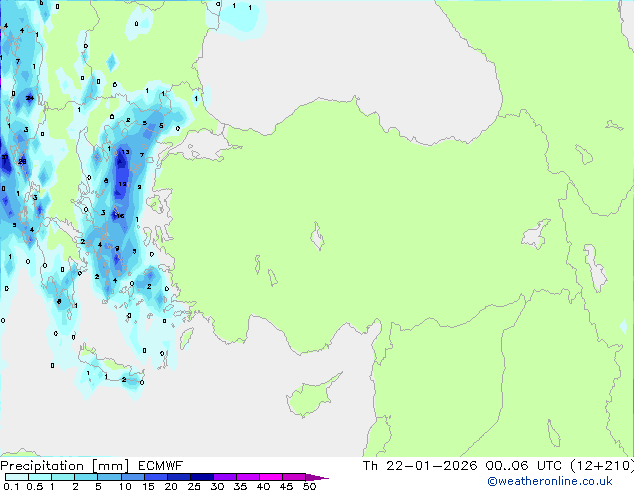
Task: Click the legend label '0.1'
Action: pyautogui.click(x=11, y=486)
